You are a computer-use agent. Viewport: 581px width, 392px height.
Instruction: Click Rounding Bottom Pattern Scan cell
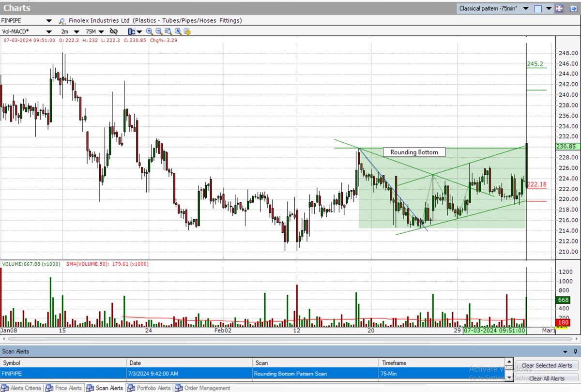[315, 374]
